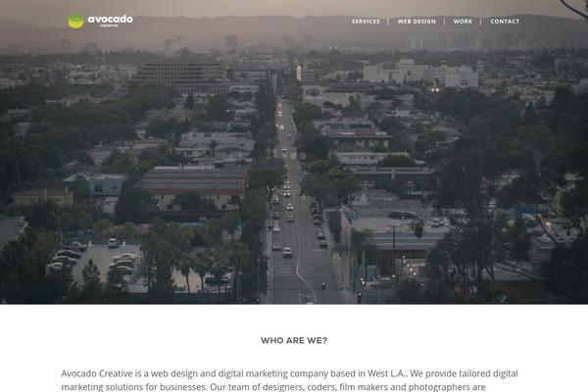Go to the Web Design page
This screenshot has width=588, height=392.
416,22
